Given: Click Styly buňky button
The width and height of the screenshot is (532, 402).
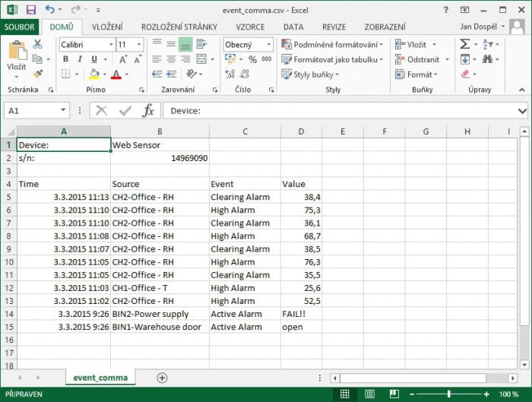Looking at the screenshot, I should (311, 74).
